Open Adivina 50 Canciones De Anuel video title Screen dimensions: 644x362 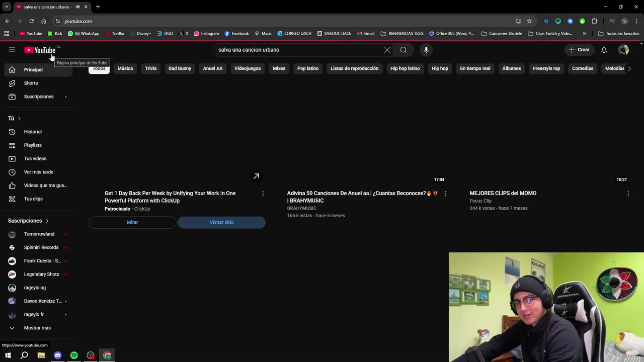pos(362,197)
